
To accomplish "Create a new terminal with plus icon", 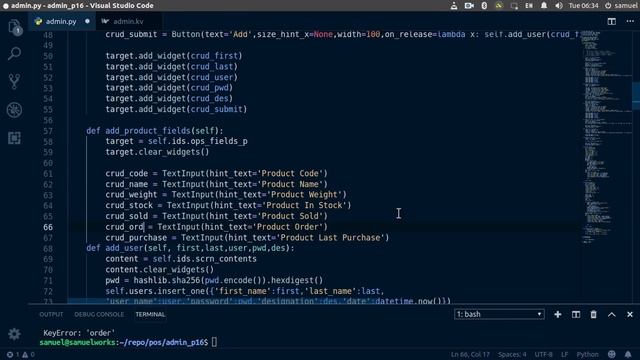I will click(x=558, y=314).
